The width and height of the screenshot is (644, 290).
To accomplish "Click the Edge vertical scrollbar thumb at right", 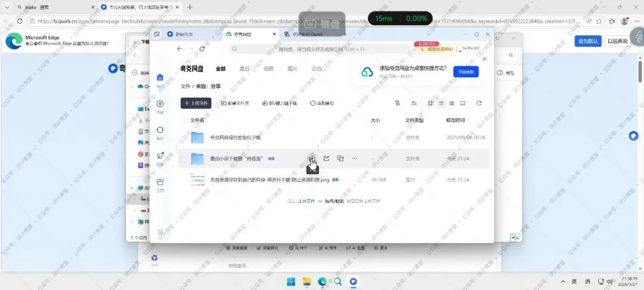I will coord(640,71).
